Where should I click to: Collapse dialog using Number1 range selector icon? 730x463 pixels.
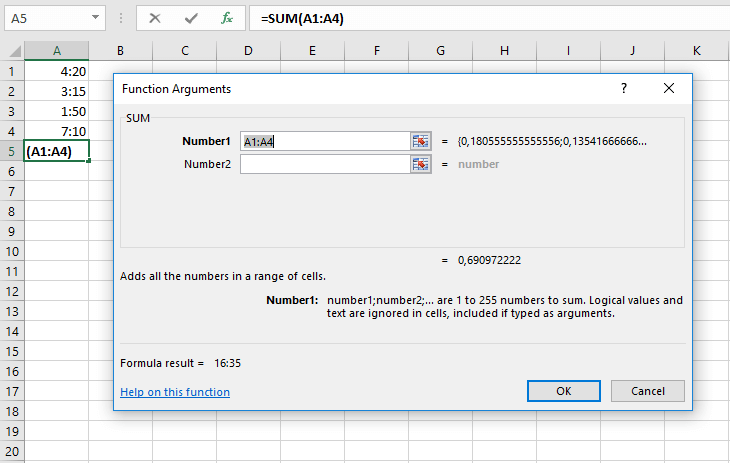[420, 141]
